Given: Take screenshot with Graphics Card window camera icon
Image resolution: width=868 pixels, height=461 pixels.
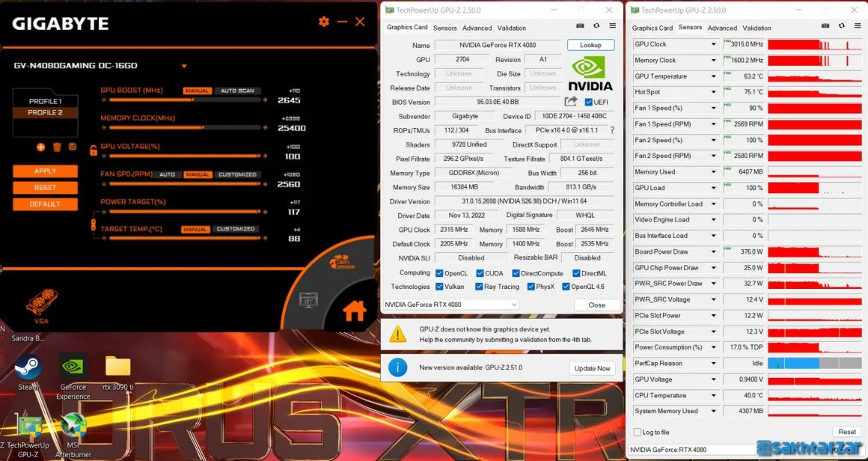Looking at the screenshot, I should (580, 26).
